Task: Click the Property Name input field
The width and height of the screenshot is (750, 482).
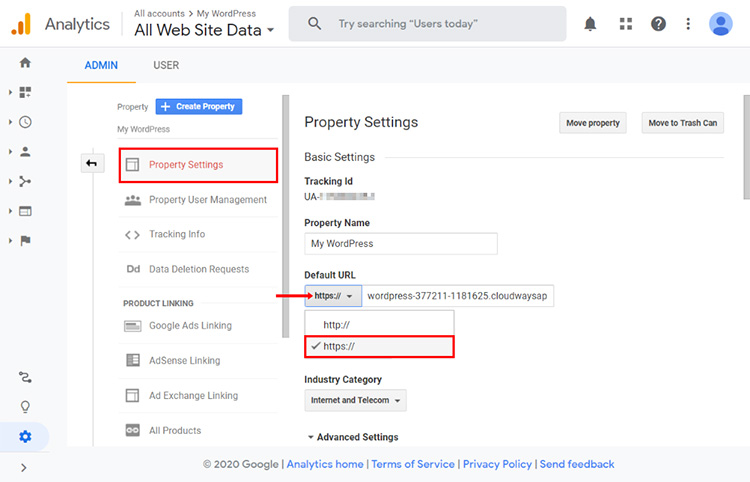Action: tap(401, 244)
